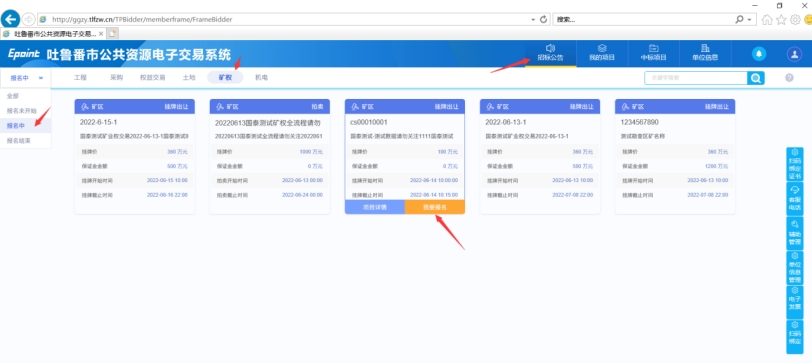The width and height of the screenshot is (812, 363).
Task: Close the current browser tab
Action: click(x=100, y=34)
